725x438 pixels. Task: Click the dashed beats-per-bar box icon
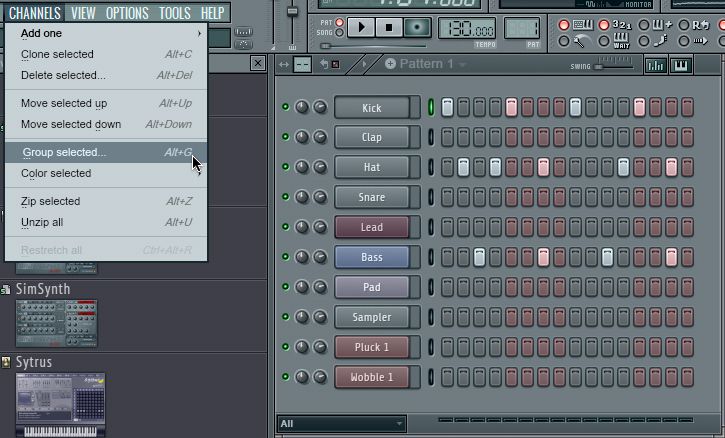click(x=302, y=65)
